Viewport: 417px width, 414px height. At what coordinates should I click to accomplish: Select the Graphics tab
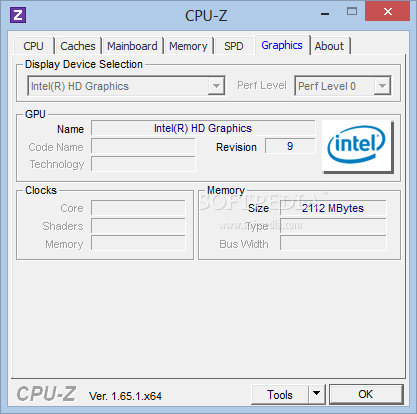tap(282, 45)
